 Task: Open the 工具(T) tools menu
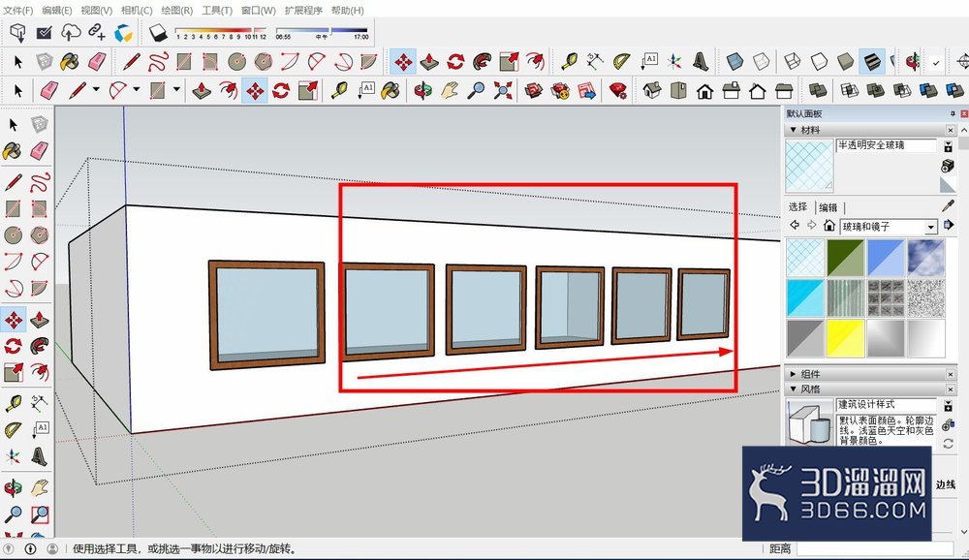(217, 11)
